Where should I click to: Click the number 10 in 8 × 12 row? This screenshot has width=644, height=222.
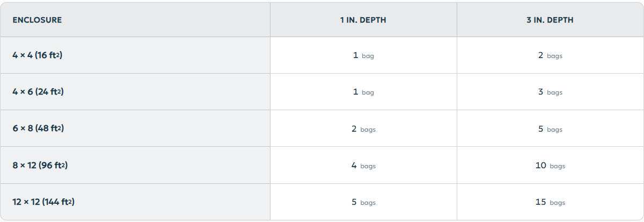[x=540, y=166]
